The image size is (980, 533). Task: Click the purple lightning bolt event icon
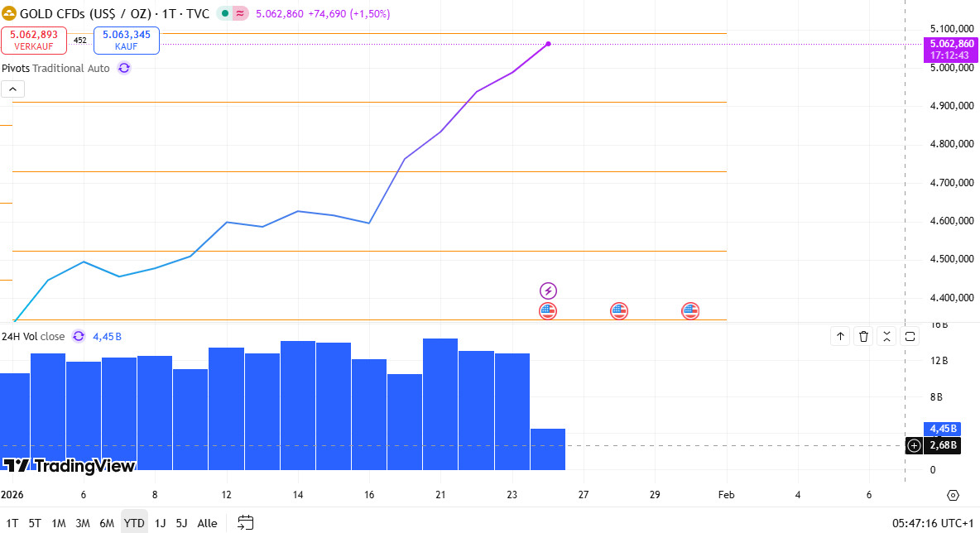548,291
